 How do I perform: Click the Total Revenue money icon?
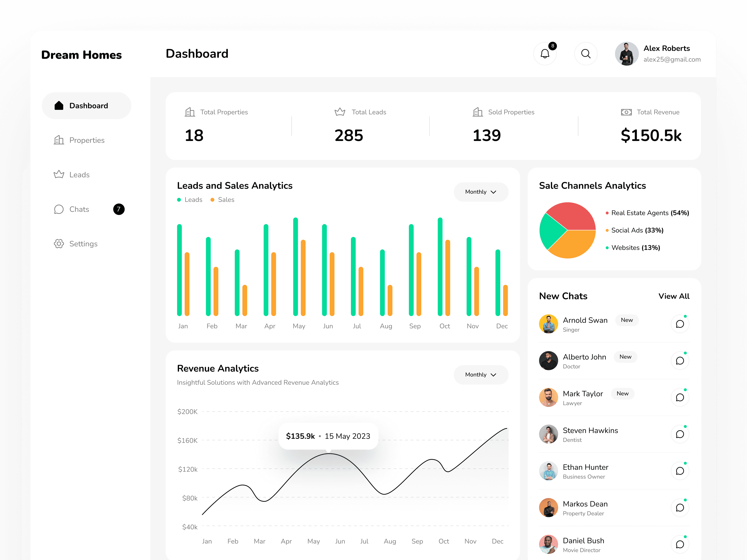(626, 112)
